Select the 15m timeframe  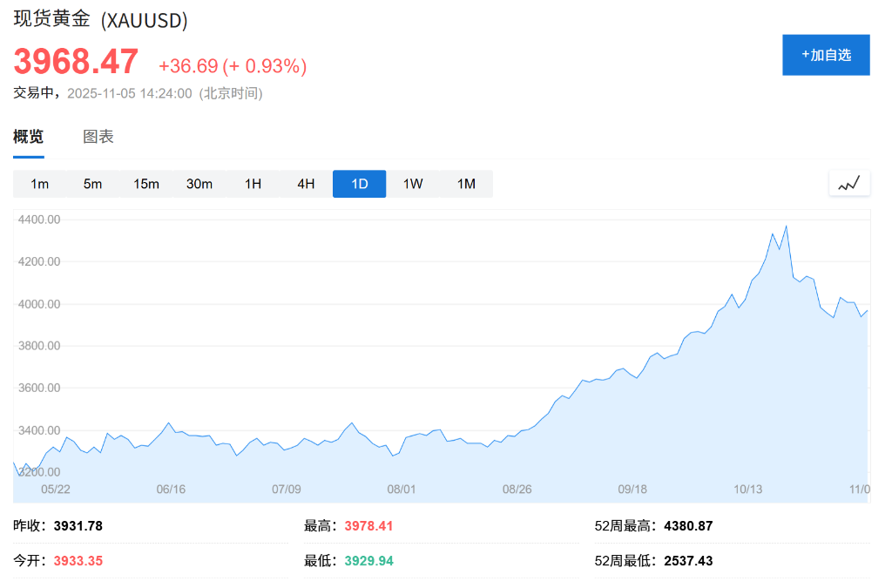(146, 184)
